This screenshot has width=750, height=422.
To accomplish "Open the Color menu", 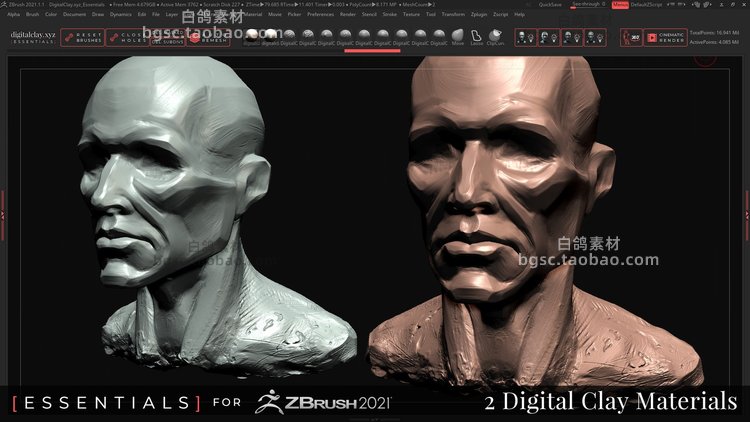I will (51, 14).
